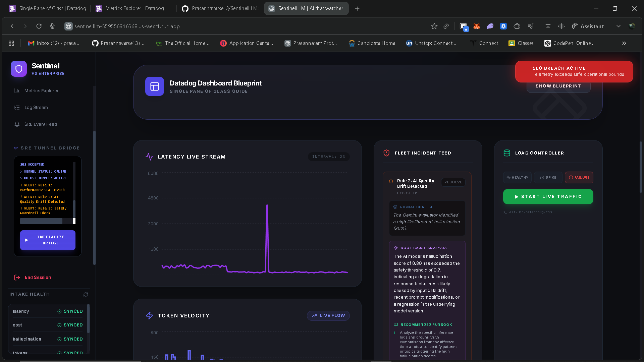Click the microphone icon in the address bar
The width and height of the screenshot is (644, 362).
pyautogui.click(x=52, y=26)
